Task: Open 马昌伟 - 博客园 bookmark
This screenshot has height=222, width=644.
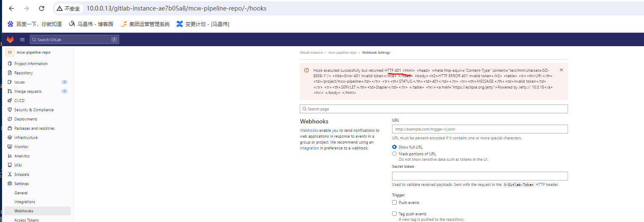Action: (91, 24)
